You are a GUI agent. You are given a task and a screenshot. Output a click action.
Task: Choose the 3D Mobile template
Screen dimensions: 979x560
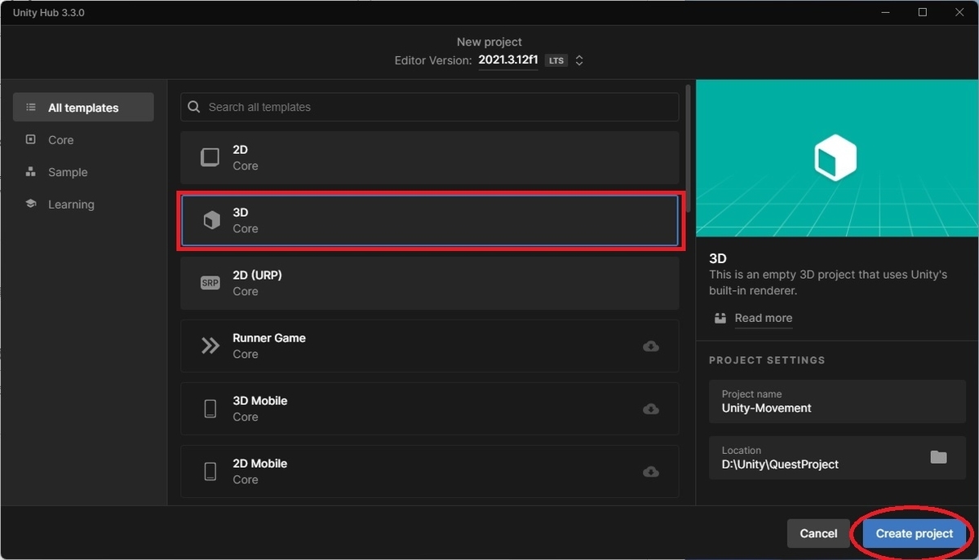coord(429,408)
